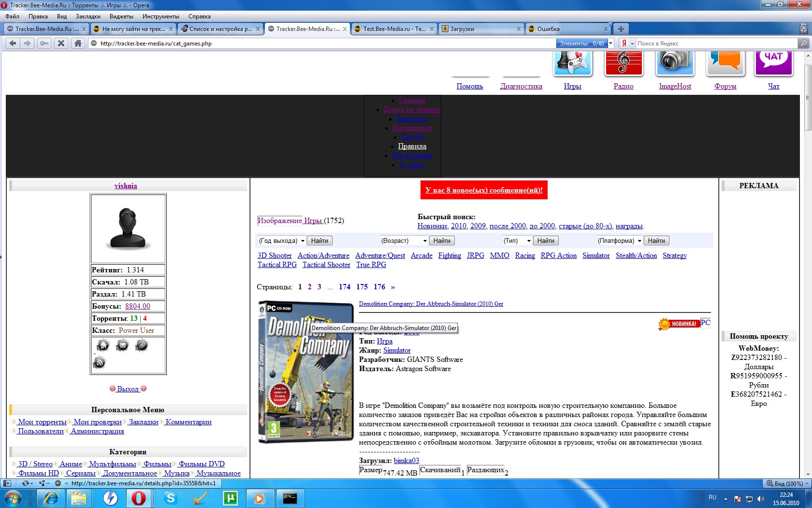Screen dimensions: 812x508
Task: Open the Диагностика link
Action: click(x=521, y=86)
